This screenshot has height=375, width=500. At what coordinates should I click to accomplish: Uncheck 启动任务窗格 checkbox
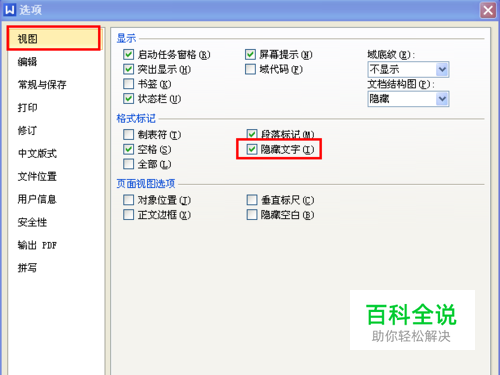coord(128,54)
